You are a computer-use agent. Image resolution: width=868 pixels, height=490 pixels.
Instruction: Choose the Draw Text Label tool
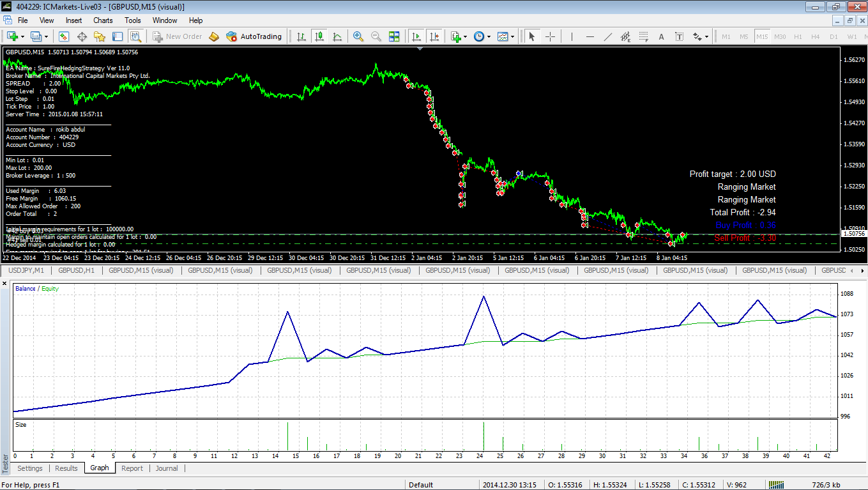[679, 36]
